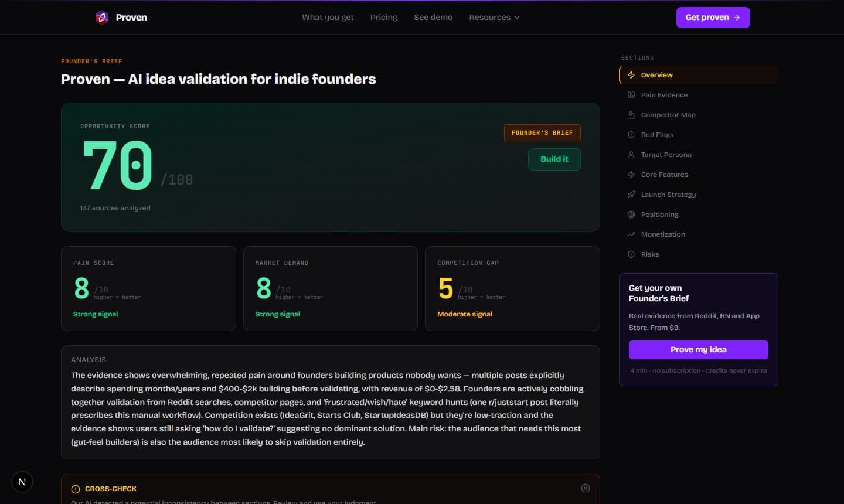Click the page title heading

coord(219,79)
